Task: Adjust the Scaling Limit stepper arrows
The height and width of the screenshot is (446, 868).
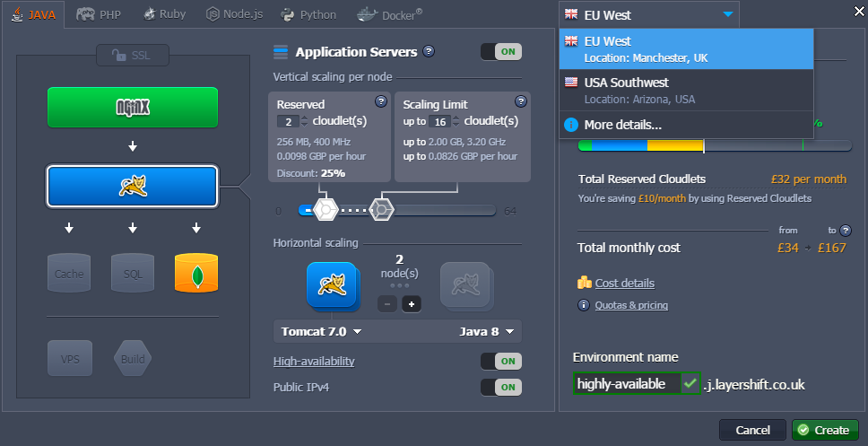Action: [456, 121]
